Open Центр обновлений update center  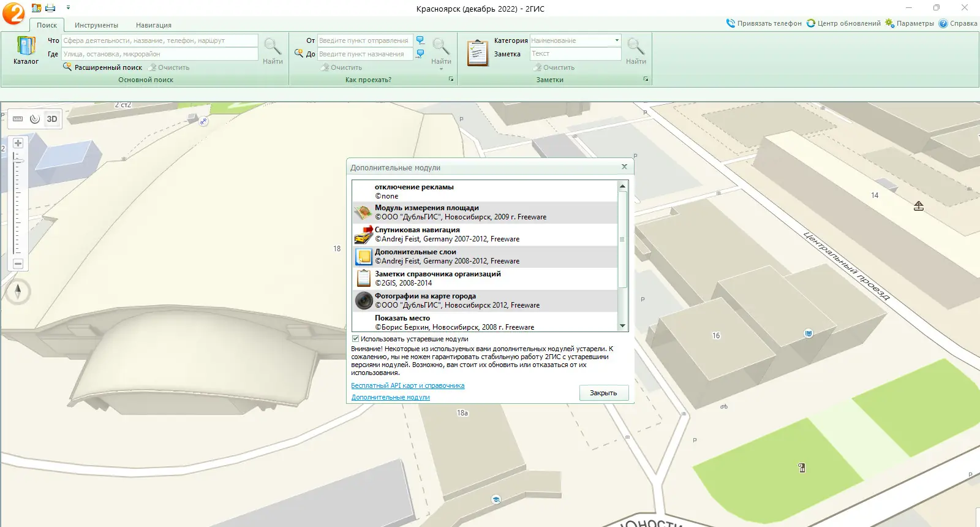843,23
